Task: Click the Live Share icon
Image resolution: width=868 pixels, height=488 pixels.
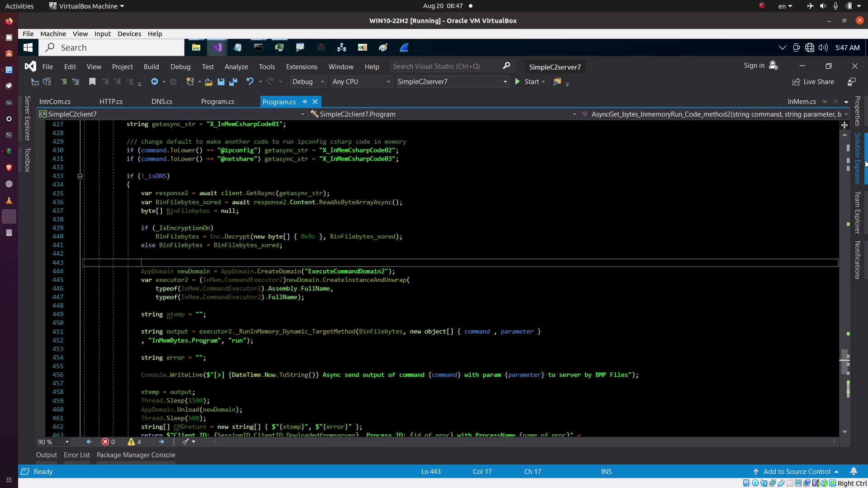Action: 796,82
